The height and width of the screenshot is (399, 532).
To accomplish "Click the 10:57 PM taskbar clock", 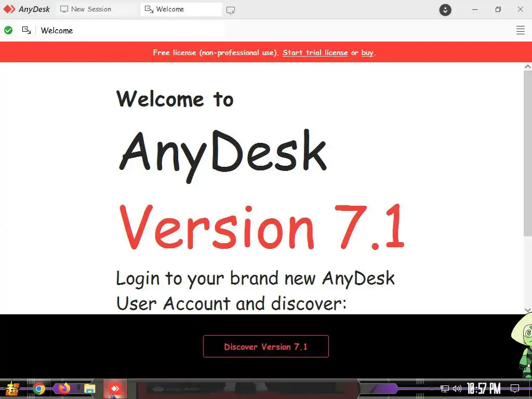I will (484, 389).
